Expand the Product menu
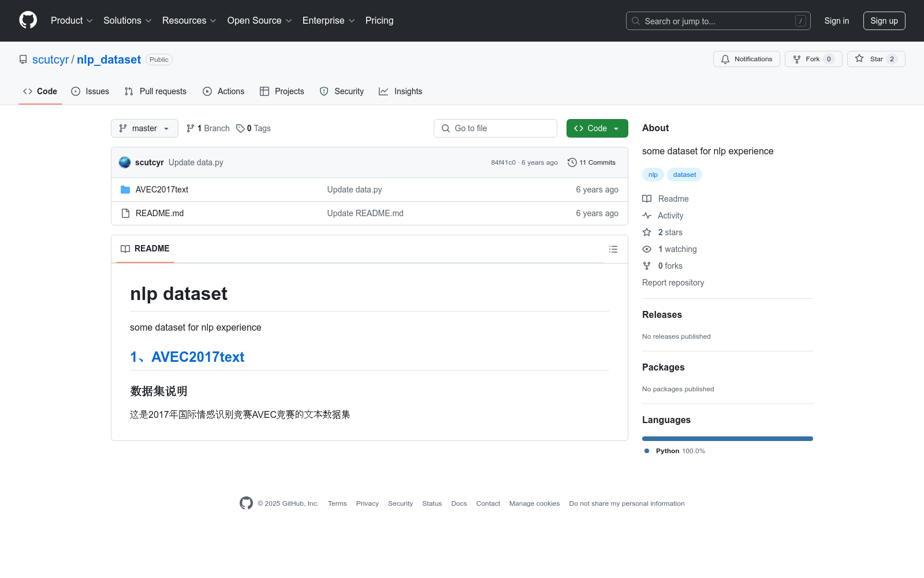Image resolution: width=924 pixels, height=578 pixels. [72, 21]
